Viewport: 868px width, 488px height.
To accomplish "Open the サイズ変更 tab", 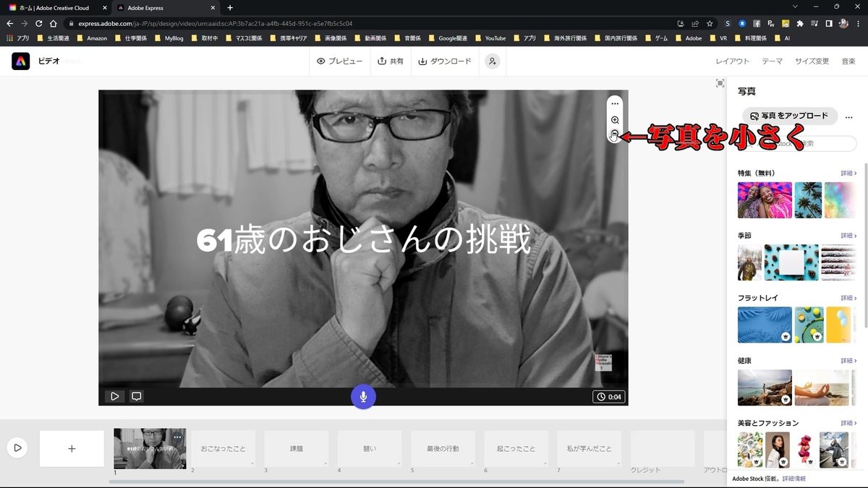I will click(x=812, y=61).
